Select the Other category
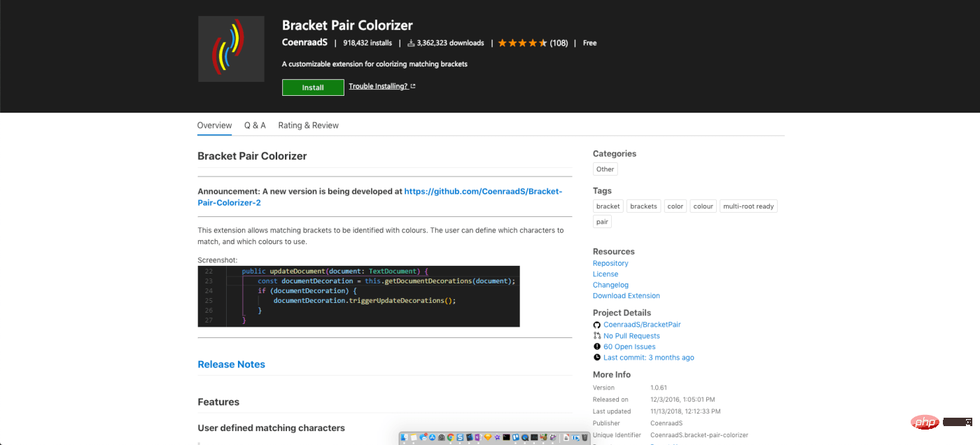 tap(605, 169)
